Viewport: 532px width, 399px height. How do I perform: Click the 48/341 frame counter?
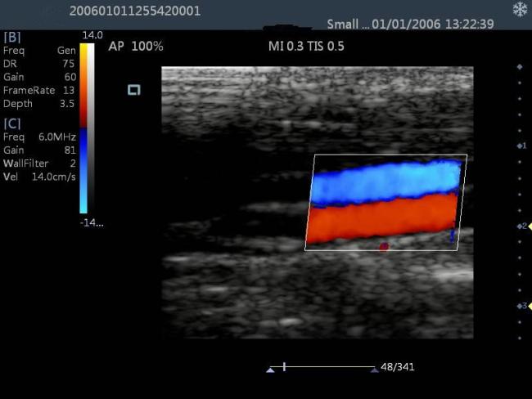point(398,367)
